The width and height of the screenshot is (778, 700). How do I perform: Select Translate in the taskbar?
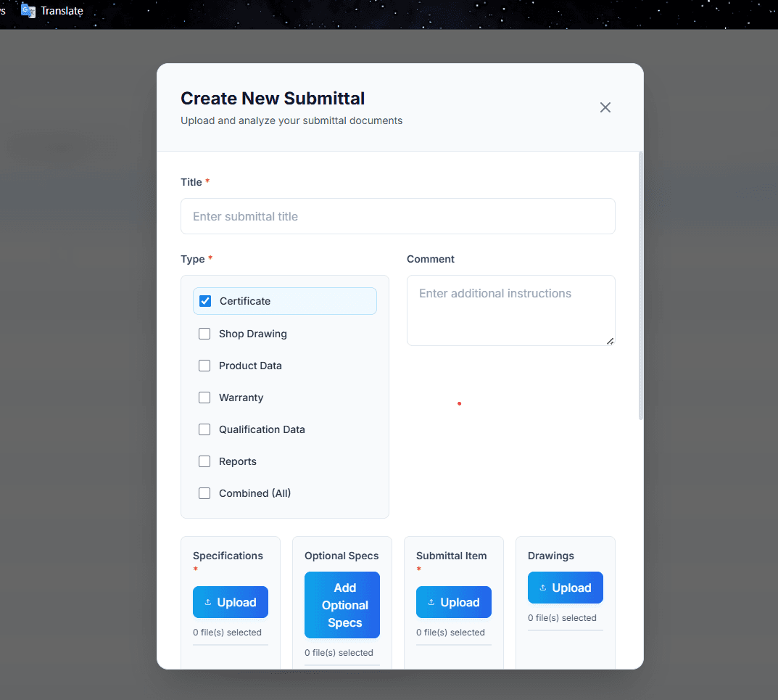coord(62,10)
